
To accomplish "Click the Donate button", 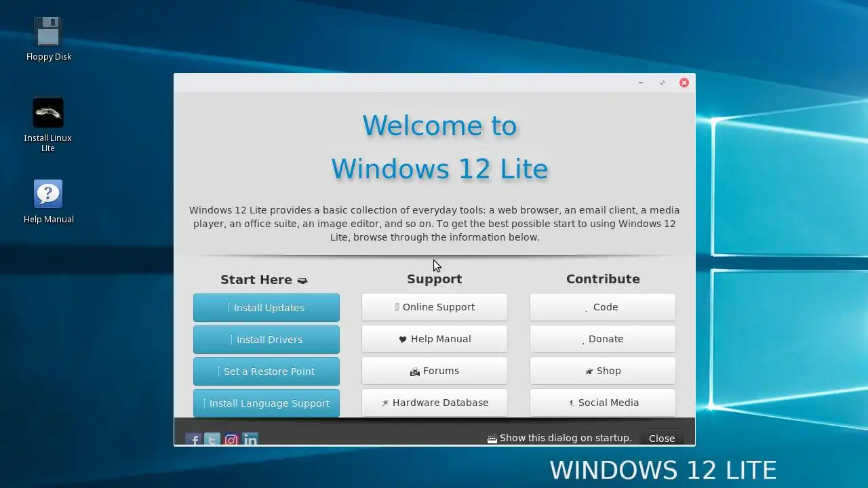I will [x=603, y=339].
